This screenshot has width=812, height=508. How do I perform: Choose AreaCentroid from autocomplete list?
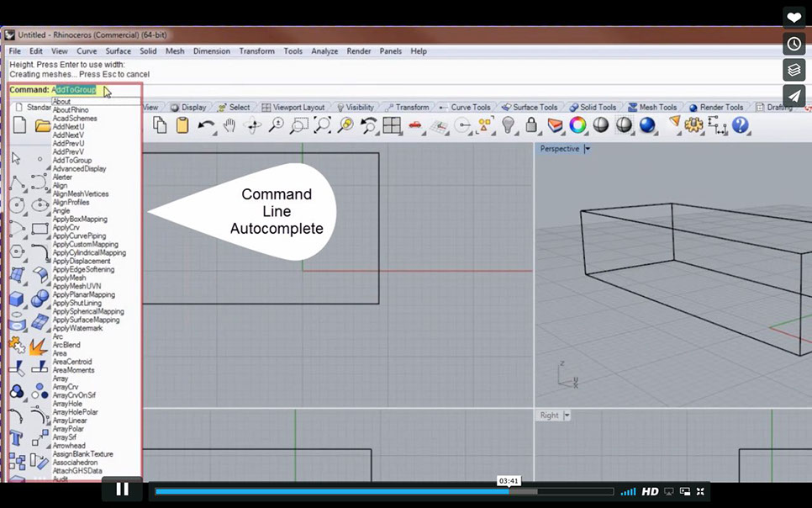click(x=72, y=362)
